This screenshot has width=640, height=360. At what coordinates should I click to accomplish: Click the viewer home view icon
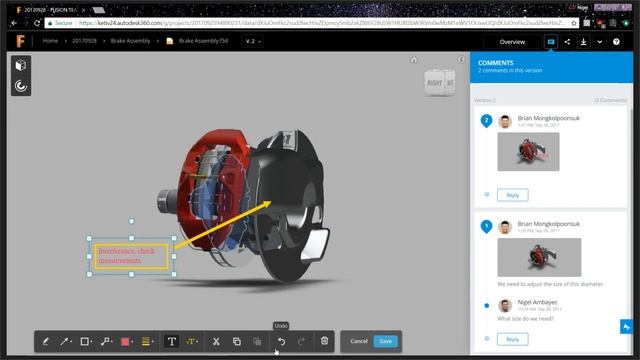click(413, 60)
